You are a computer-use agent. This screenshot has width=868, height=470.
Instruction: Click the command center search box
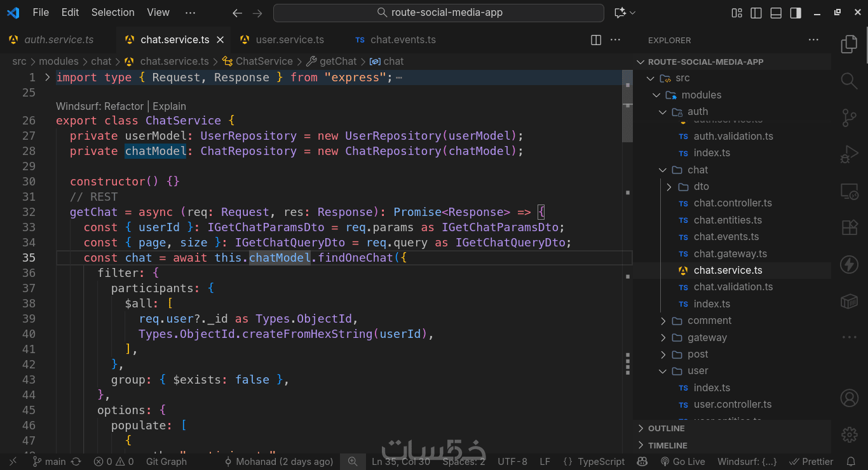pyautogui.click(x=438, y=13)
